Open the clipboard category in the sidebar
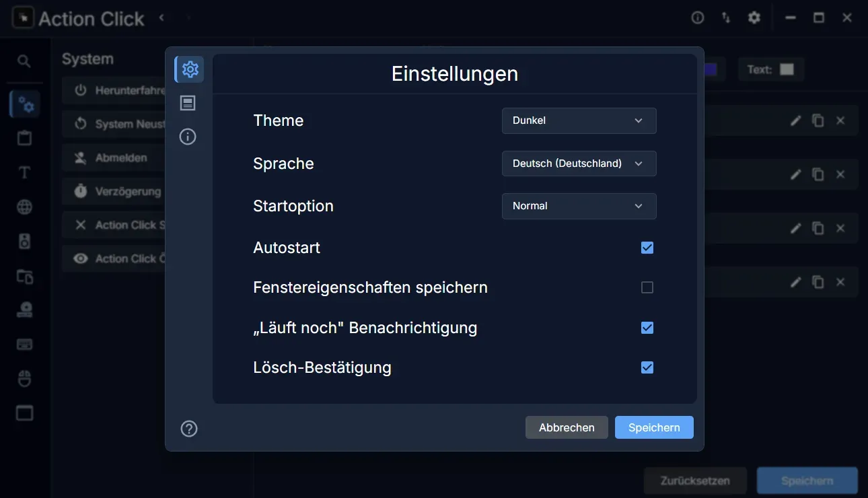 coord(24,139)
